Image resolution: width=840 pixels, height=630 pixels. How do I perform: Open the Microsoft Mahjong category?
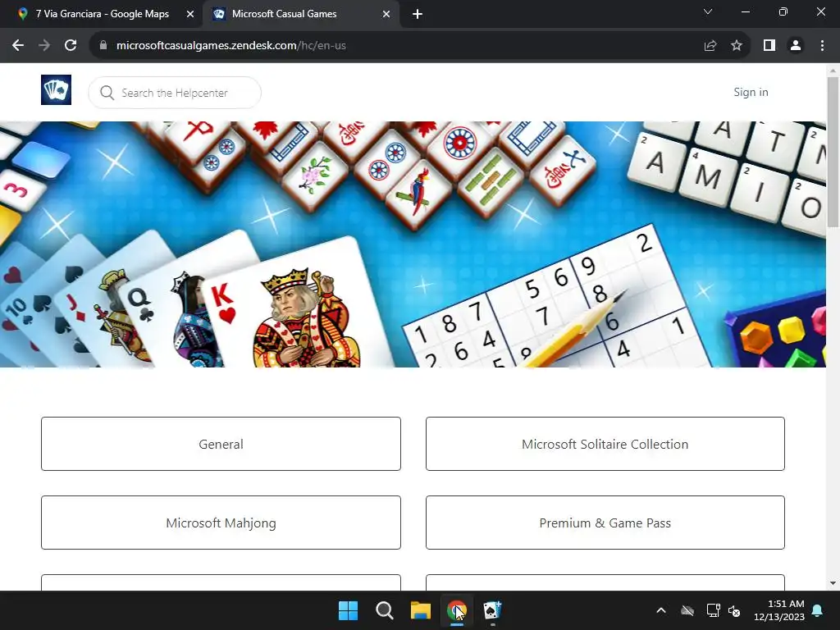point(221,523)
